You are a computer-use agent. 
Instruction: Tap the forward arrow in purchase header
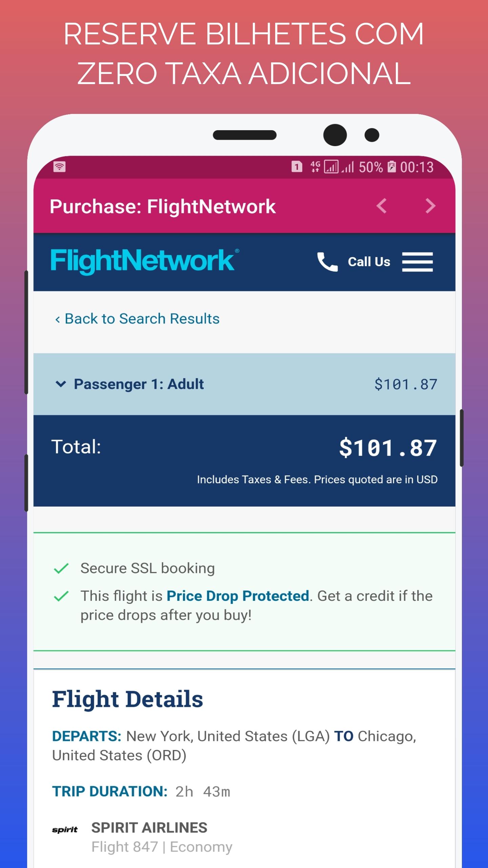(430, 206)
